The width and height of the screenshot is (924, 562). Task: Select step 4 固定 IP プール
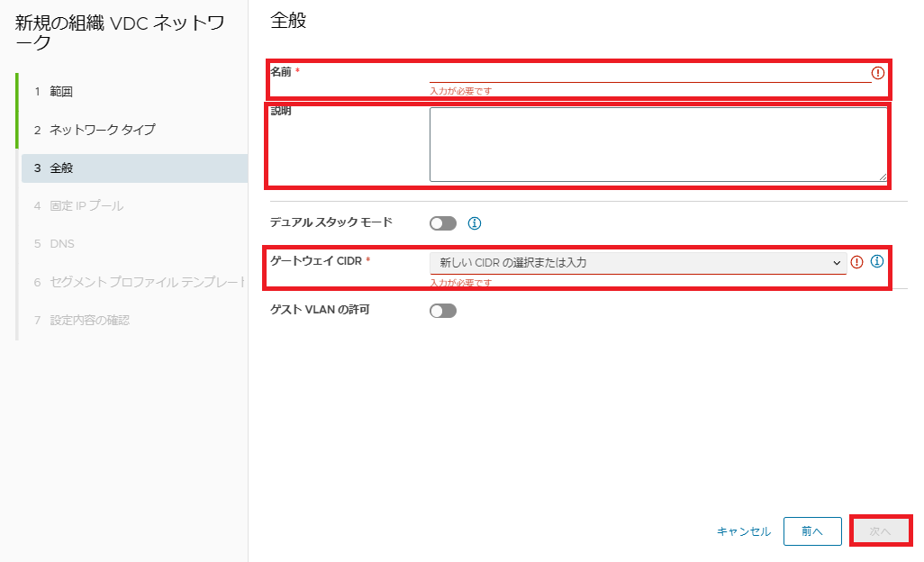[x=86, y=206]
